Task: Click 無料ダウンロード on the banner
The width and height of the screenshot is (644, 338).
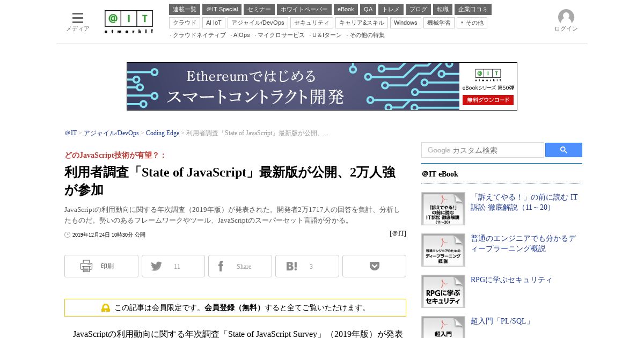Action: pyautogui.click(x=488, y=100)
